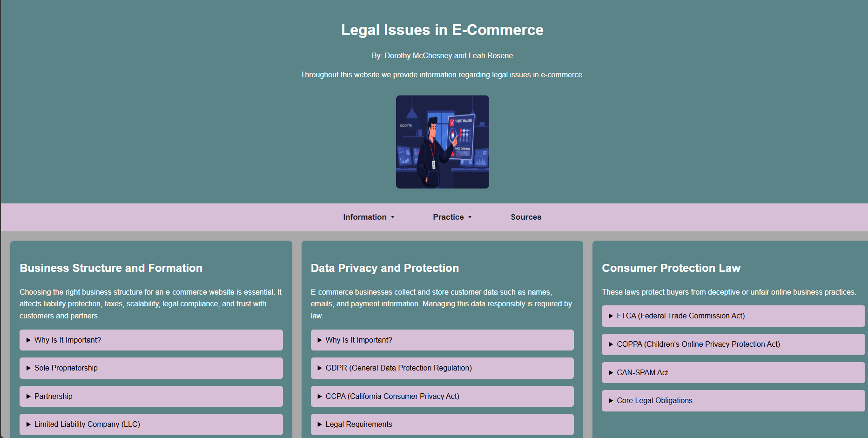The width and height of the screenshot is (868, 438).
Task: Expand the Partnership section
Action: click(x=151, y=396)
